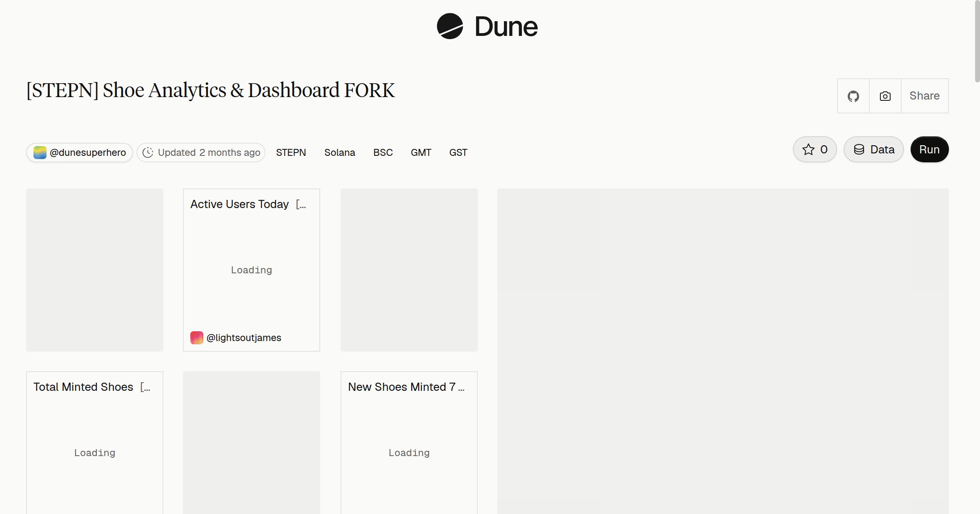Image resolution: width=980 pixels, height=514 pixels.
Task: Open @lightsoutjames profile link
Action: (244, 338)
